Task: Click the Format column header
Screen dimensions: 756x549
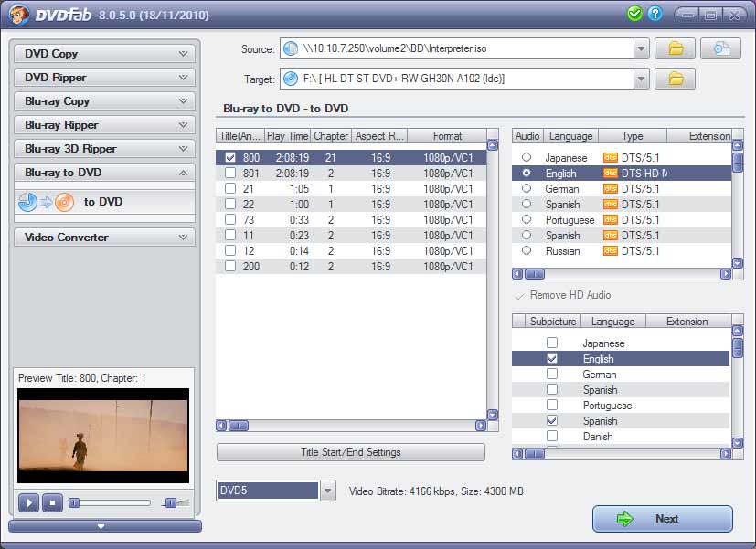Action: (x=447, y=136)
